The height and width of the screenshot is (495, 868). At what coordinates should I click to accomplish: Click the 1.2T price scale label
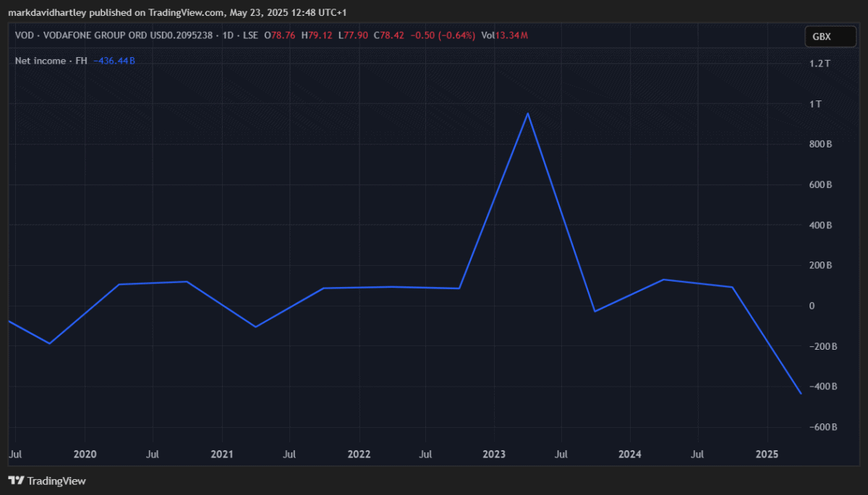820,64
